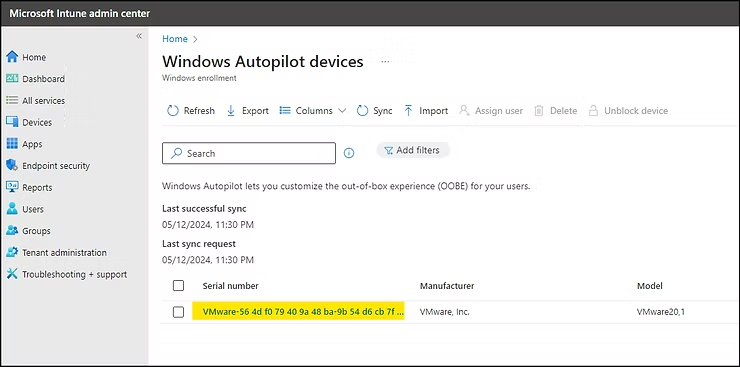Open the Dashboard icon in sidebar
The image size is (740, 367).
pos(12,79)
